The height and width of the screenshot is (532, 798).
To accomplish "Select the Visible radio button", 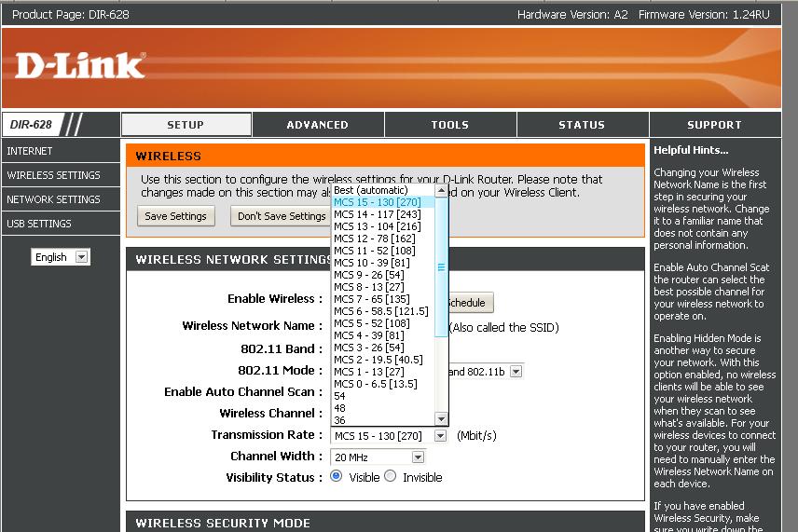I will [336, 476].
